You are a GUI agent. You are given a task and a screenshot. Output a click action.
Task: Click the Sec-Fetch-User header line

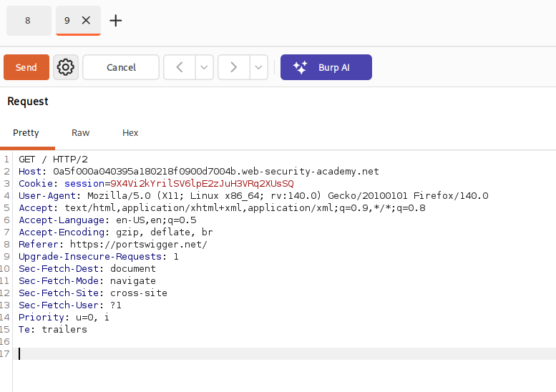tap(70, 305)
